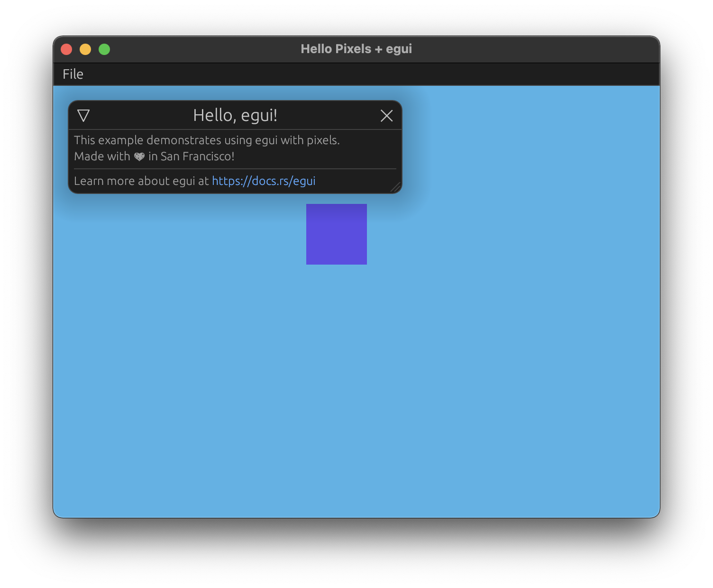The image size is (713, 588).
Task: Click the purple square on canvas
Action: [337, 234]
